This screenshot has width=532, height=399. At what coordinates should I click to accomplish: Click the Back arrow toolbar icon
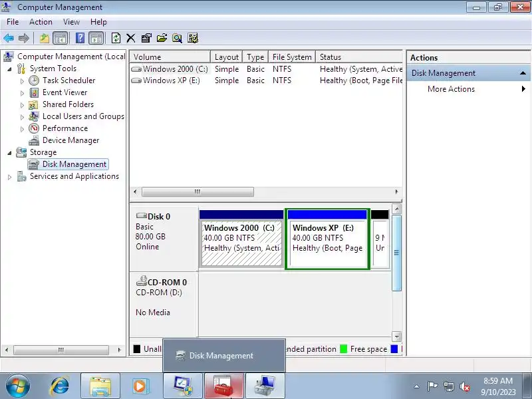click(x=9, y=38)
